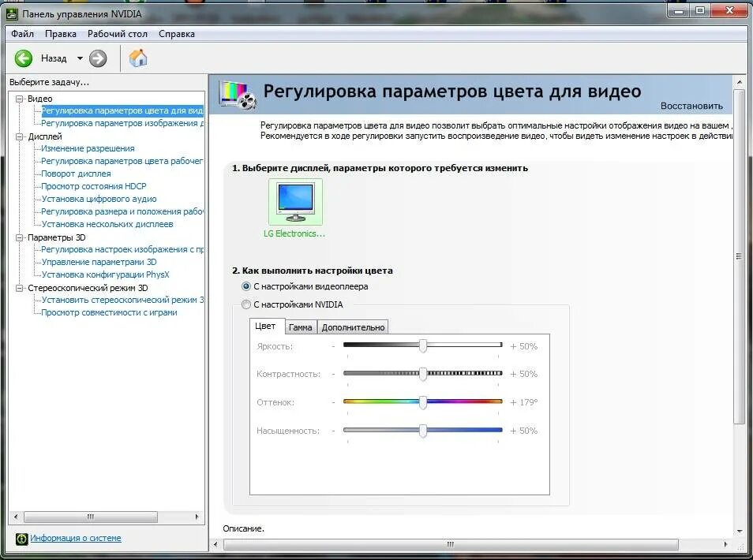753x560 pixels.
Task: Select Регулировка параметров цвета для видео item
Action: point(122,111)
